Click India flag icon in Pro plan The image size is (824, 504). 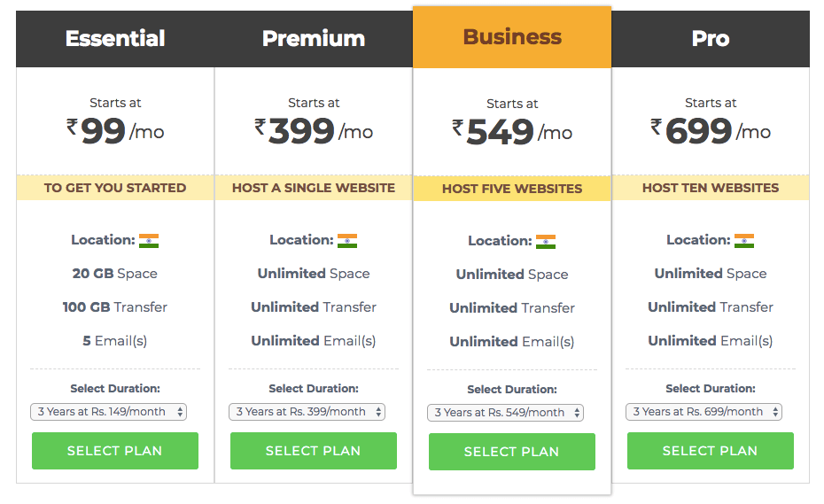click(x=744, y=241)
